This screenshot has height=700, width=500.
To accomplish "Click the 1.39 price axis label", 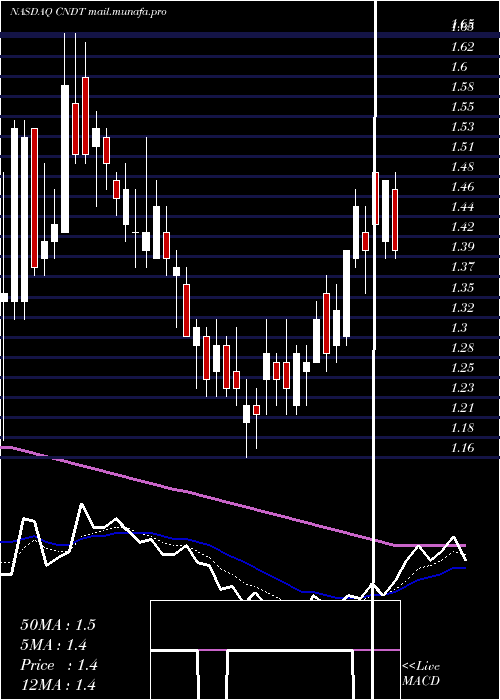I will click(x=462, y=247).
